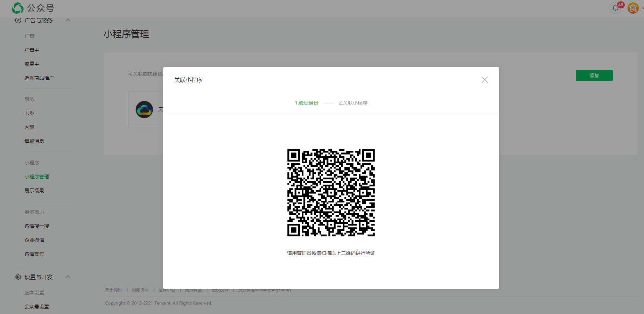644x314 pixels.
Task: Open 展示场景 in the sidebar
Action: coord(34,191)
